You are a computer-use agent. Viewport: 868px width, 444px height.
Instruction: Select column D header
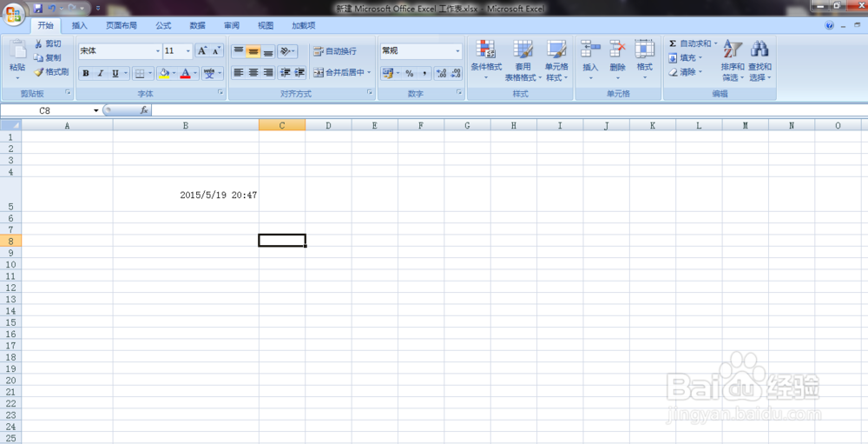point(328,126)
